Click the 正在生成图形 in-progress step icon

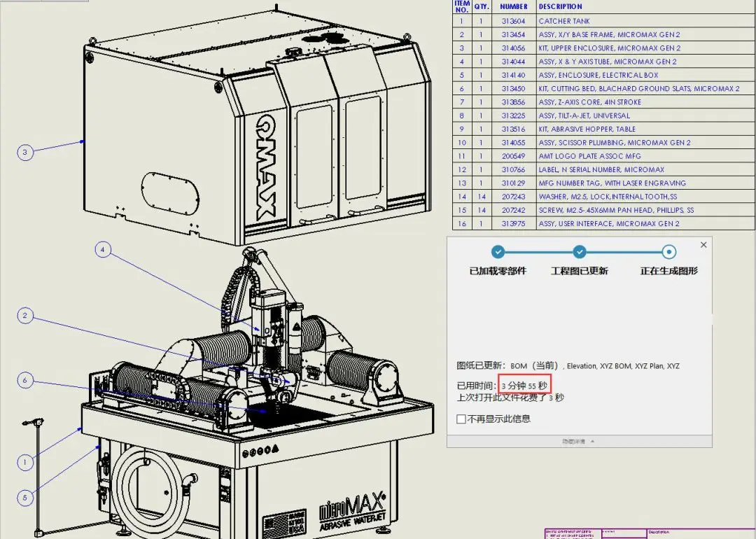click(x=668, y=252)
